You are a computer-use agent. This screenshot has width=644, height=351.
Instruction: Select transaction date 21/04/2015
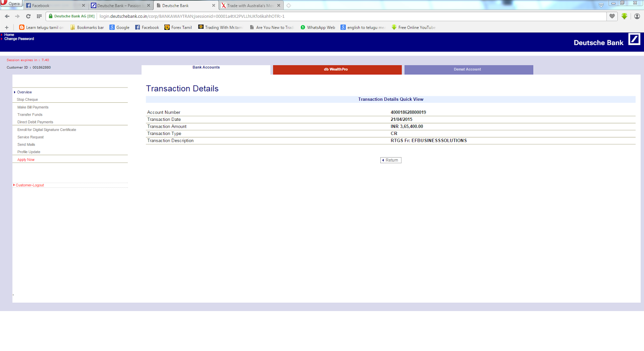pyautogui.click(x=401, y=119)
